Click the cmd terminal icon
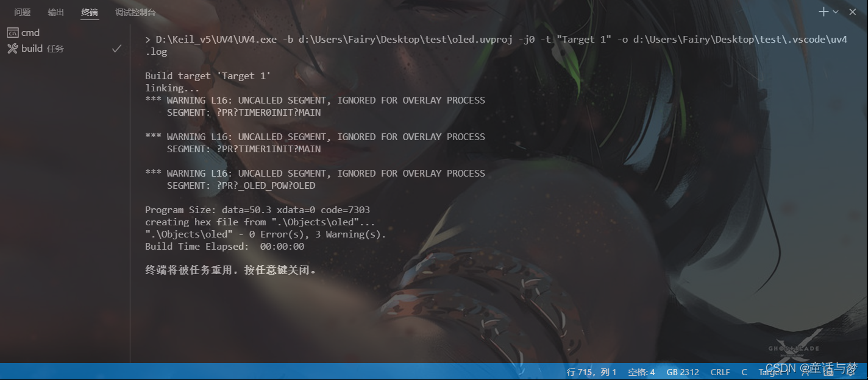 pyautogui.click(x=12, y=33)
